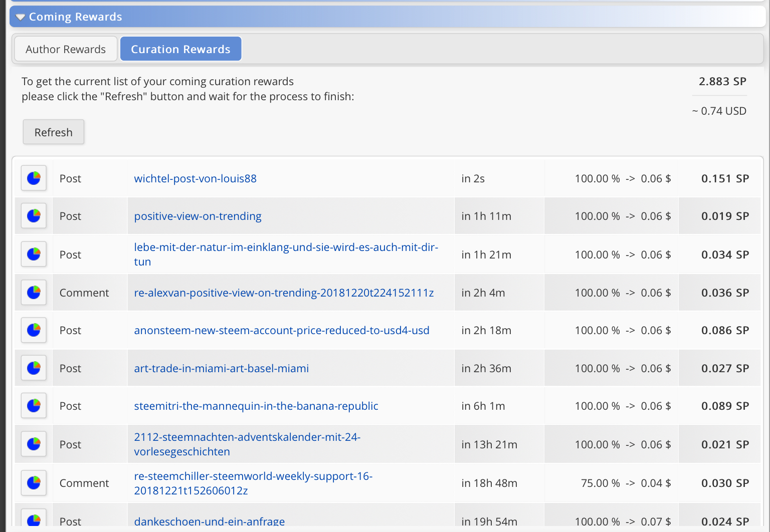The image size is (770, 532).
Task: Open the wichtel-post-von-louis88 link
Action: click(x=195, y=178)
